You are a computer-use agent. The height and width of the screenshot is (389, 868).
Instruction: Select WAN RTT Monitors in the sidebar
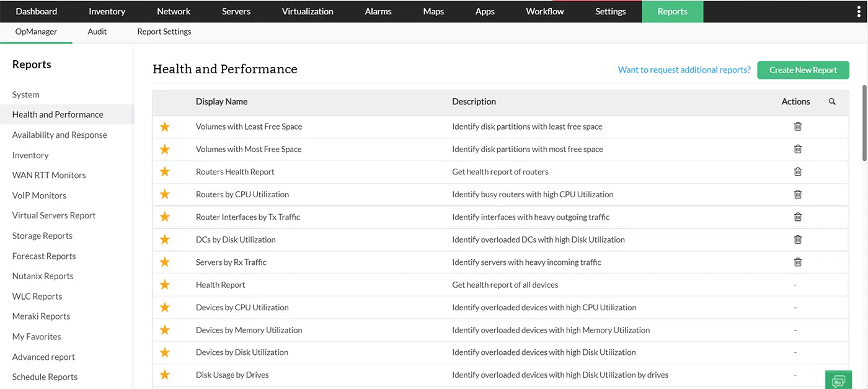(x=48, y=175)
